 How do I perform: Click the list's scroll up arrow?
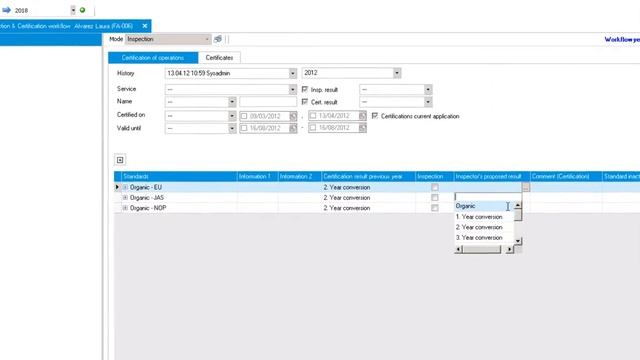click(518, 205)
